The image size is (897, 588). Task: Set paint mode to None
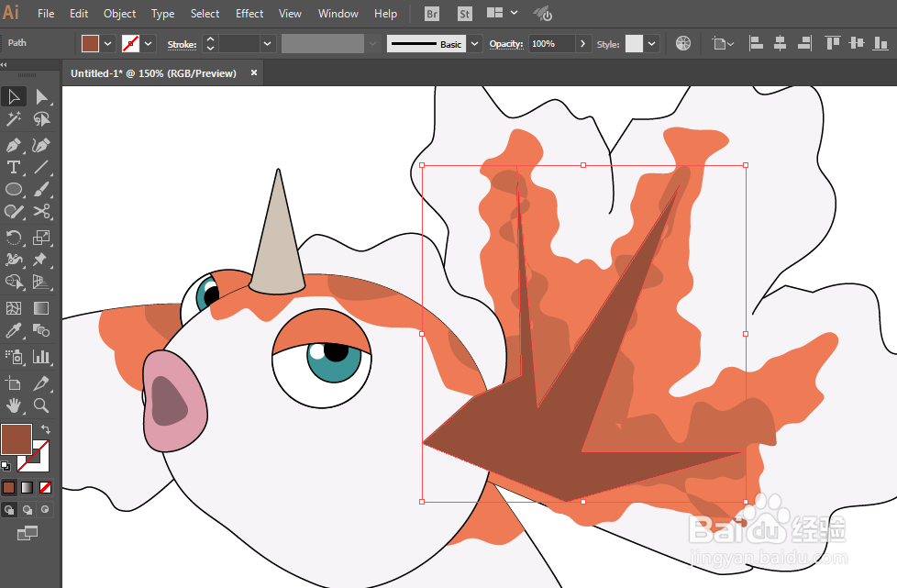(x=45, y=487)
